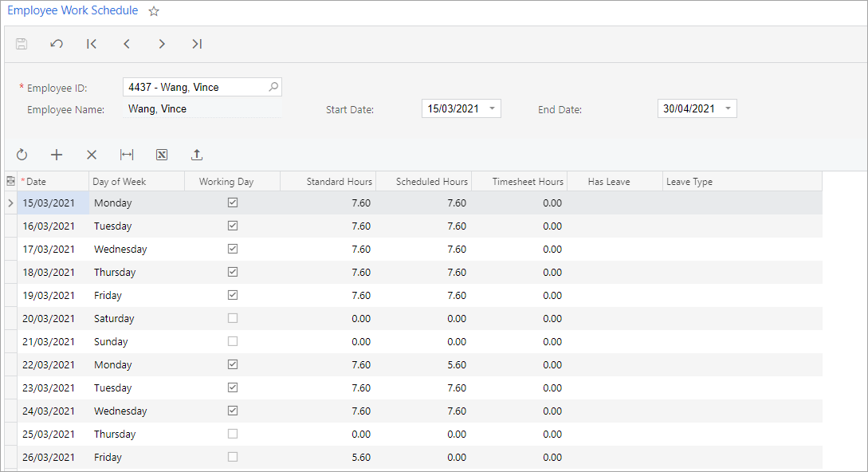Add a new row to grid
Viewport: 868px width, 472px height.
57,155
